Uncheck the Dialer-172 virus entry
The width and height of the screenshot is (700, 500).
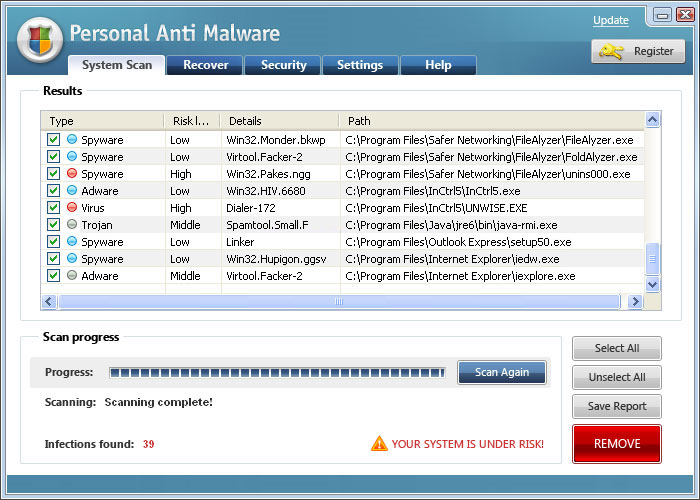[x=53, y=207]
